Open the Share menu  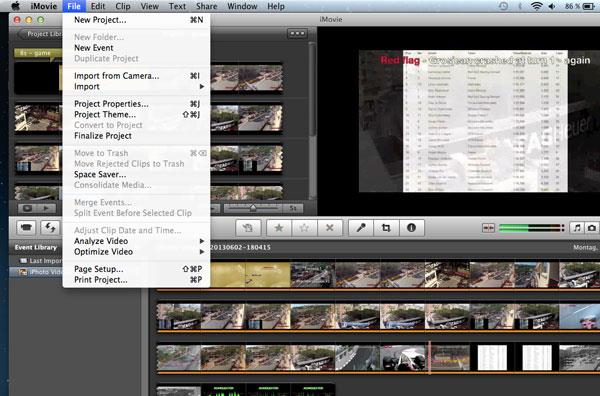207,6
